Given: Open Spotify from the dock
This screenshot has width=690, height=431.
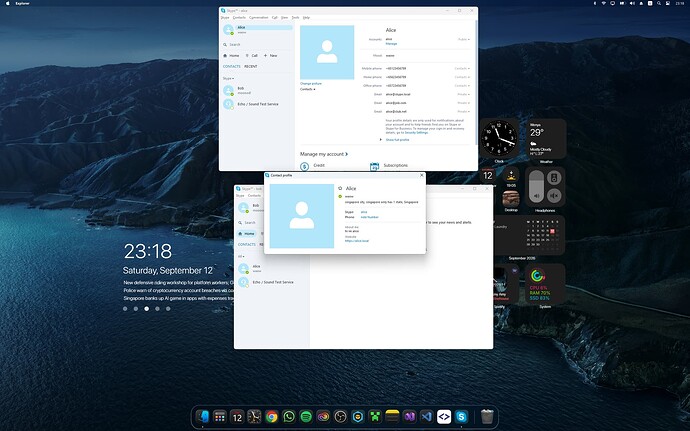Looking at the screenshot, I should pos(306,416).
